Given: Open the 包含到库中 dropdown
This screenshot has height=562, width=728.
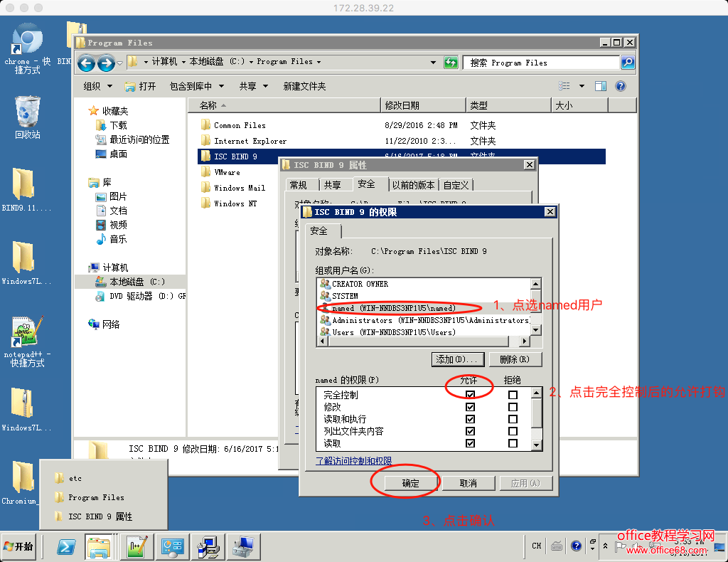Looking at the screenshot, I should 197,86.
